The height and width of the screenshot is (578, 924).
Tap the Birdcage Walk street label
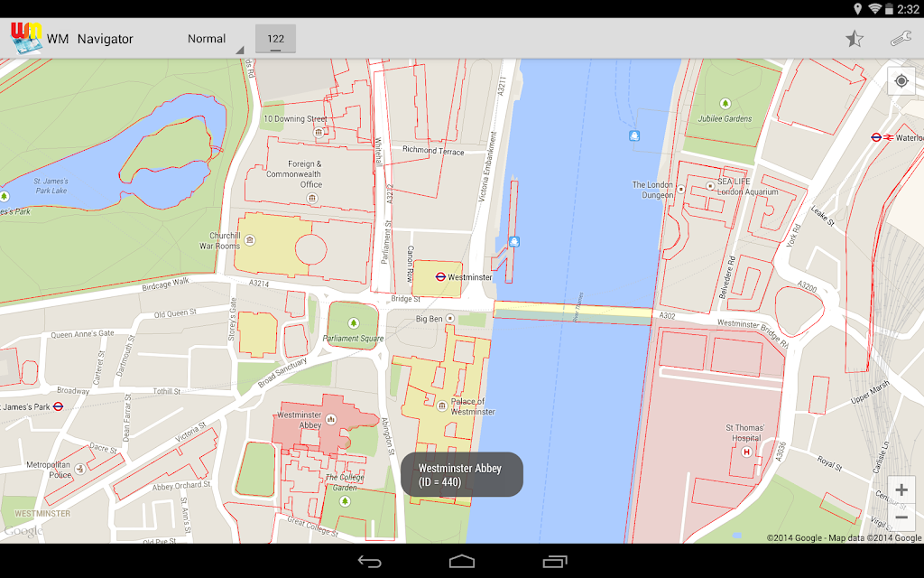click(x=166, y=284)
